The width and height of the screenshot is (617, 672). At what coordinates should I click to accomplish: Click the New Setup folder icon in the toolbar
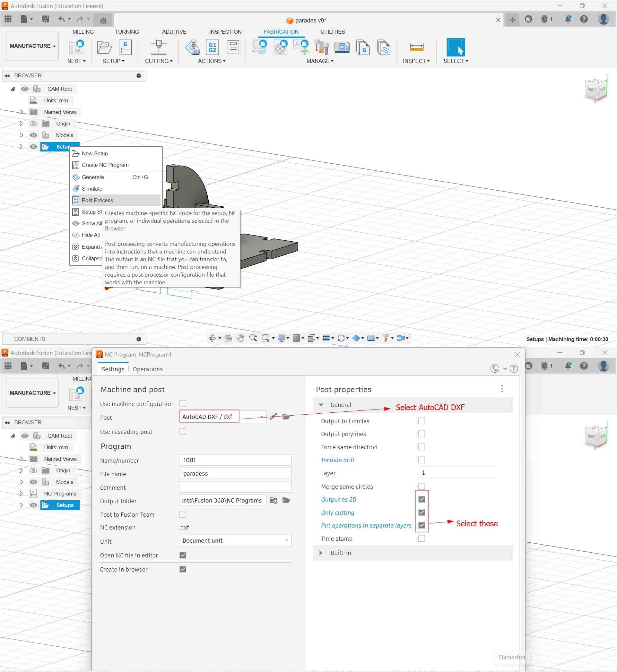click(104, 47)
